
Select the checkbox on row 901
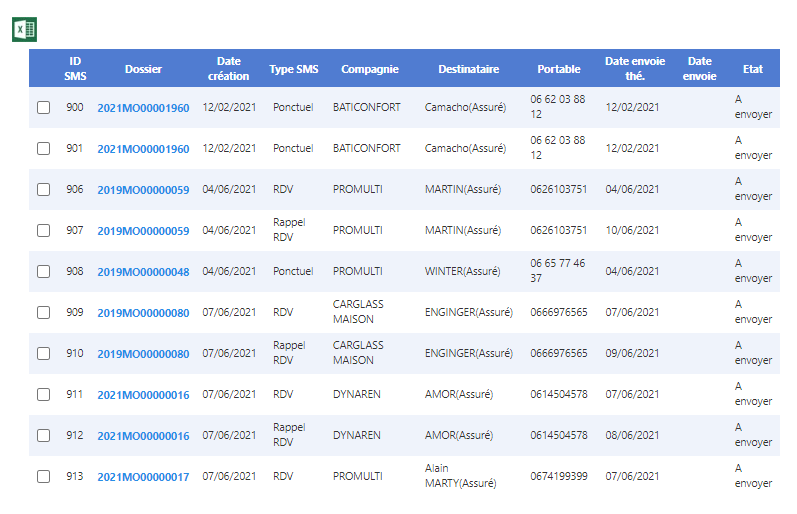(43, 148)
